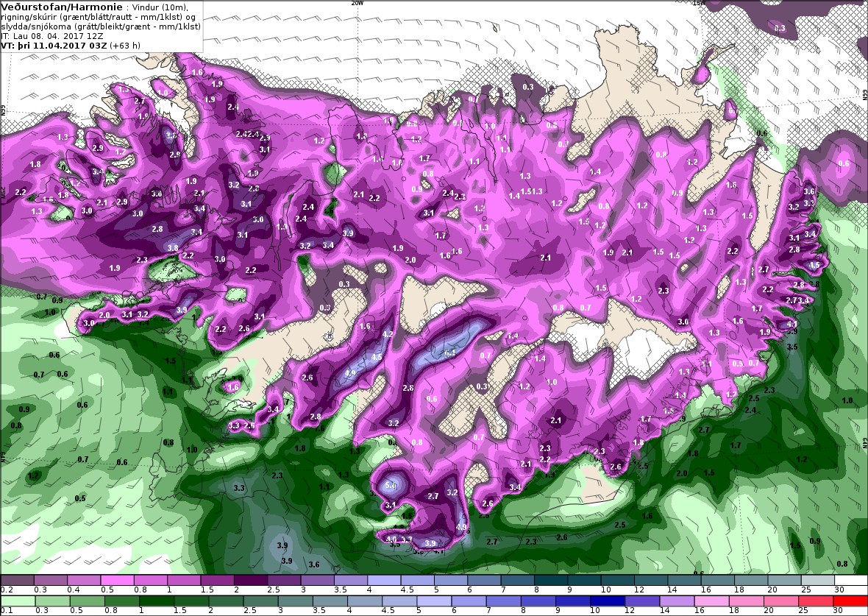
Task: Click the 4.2 precipitation value on the map
Action: [388, 334]
